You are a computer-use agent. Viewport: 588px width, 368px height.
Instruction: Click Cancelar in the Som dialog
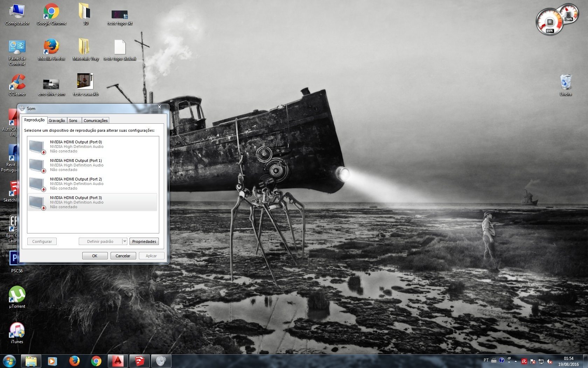tap(123, 256)
